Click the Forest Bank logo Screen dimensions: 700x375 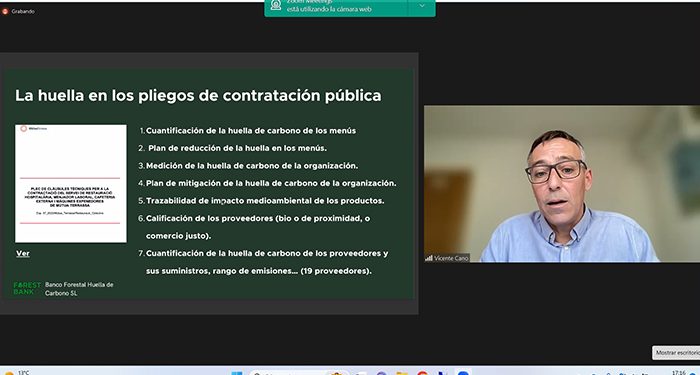[27, 288]
